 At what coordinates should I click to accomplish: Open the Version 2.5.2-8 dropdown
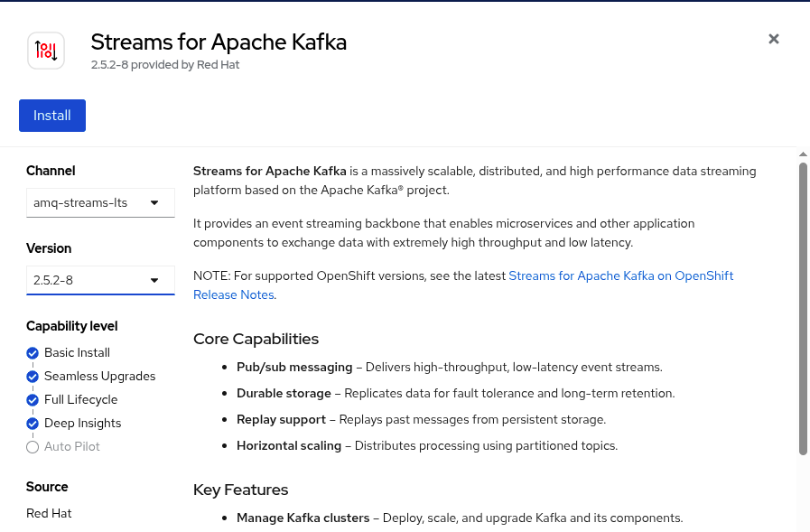pyautogui.click(x=99, y=280)
